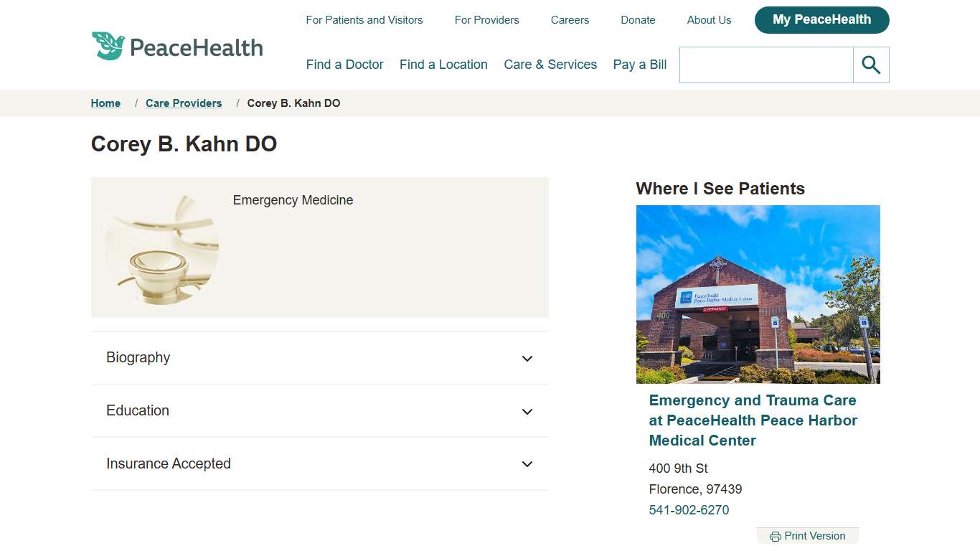Click the PeaceHealth dove logo
The height and width of the screenshot is (551, 980).
coord(108,46)
